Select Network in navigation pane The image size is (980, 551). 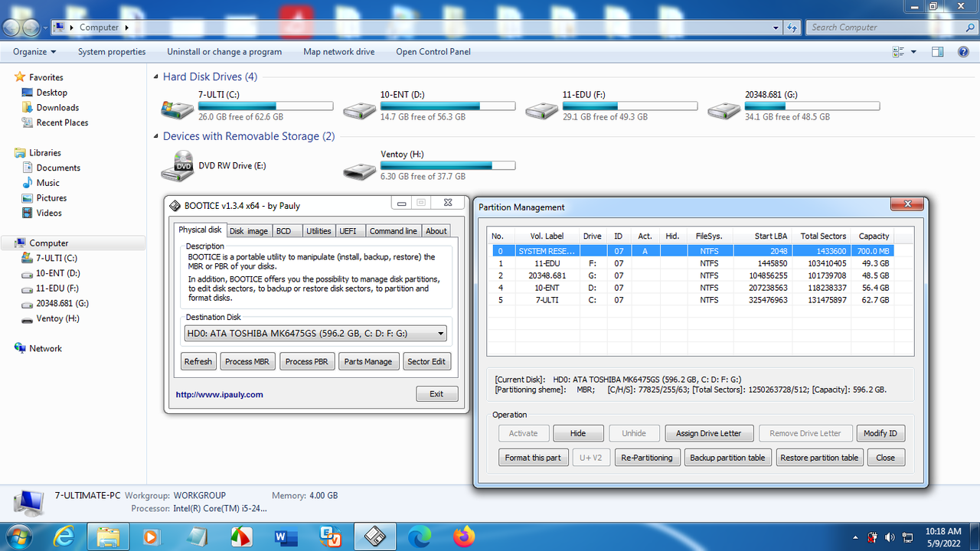tap(45, 348)
